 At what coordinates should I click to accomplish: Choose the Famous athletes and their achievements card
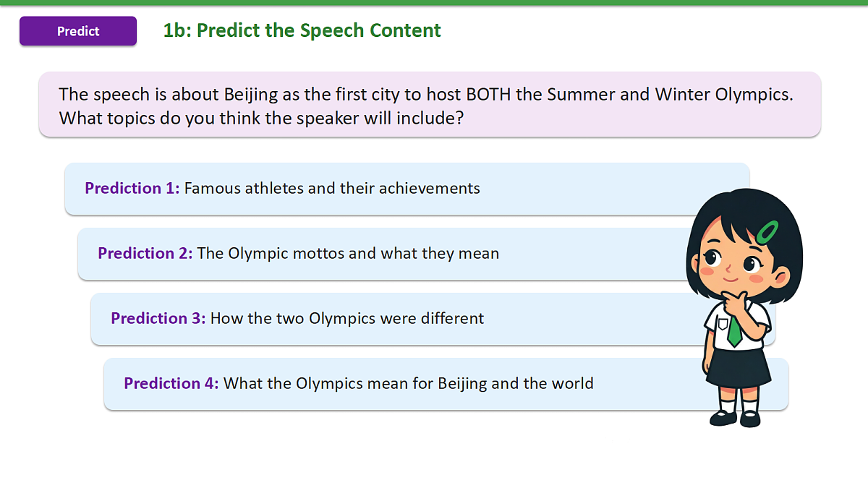coord(407,189)
